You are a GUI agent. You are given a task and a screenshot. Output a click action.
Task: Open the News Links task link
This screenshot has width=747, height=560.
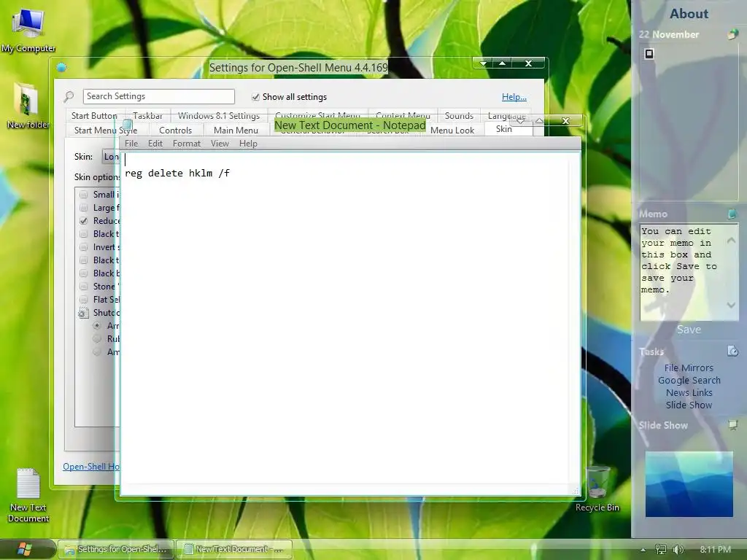click(689, 392)
